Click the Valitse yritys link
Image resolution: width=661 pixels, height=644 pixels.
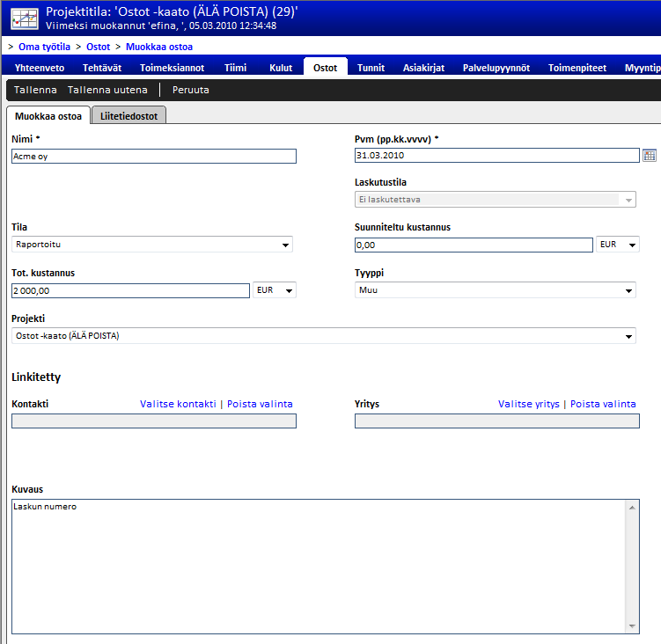click(529, 404)
